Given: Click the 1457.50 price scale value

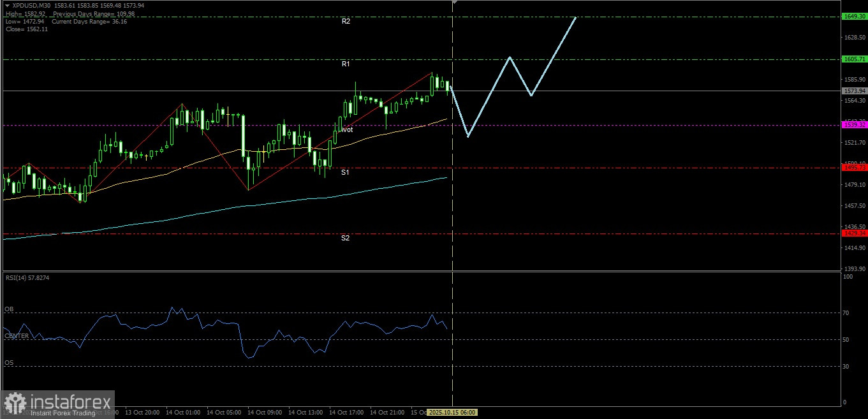Looking at the screenshot, I should point(855,206).
